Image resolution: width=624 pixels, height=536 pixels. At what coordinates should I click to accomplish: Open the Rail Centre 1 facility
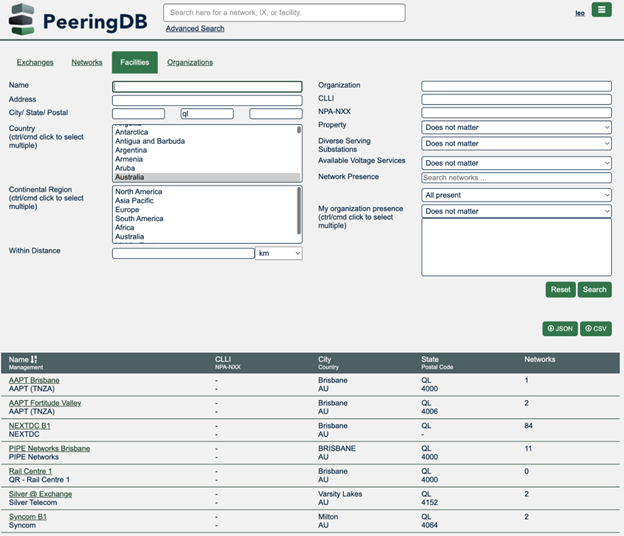[x=30, y=471]
